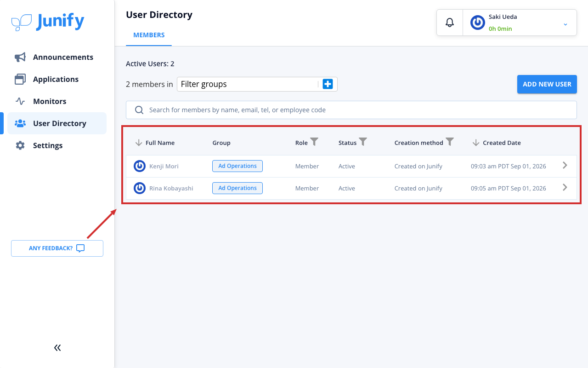Click Active Users: 2 text
588x368 pixels.
150,64
